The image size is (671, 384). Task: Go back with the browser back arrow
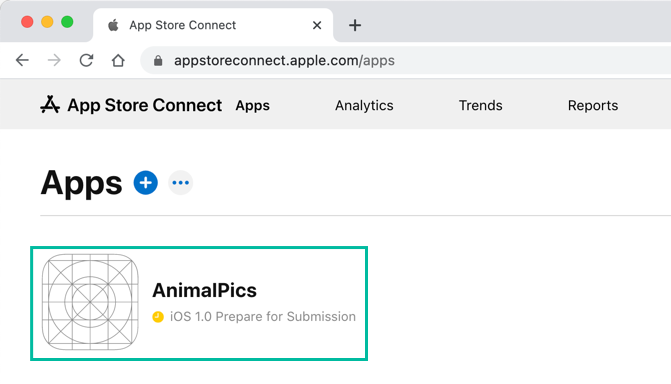pos(22,60)
